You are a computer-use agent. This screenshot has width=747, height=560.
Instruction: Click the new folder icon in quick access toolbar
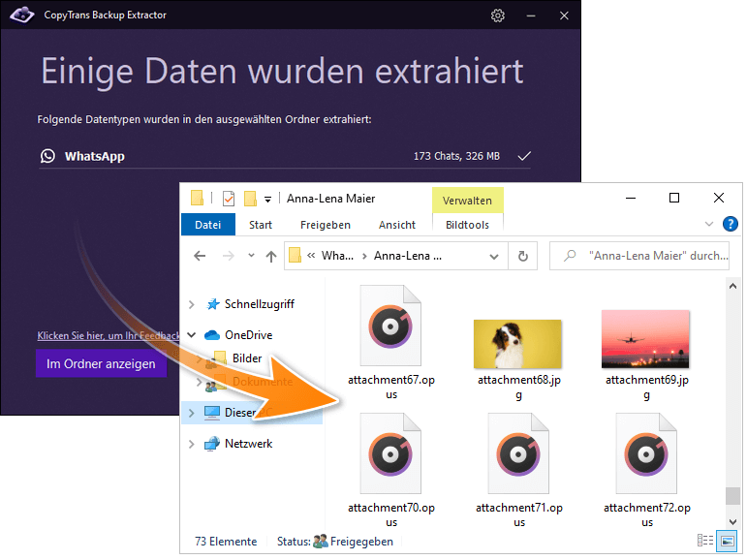click(250, 199)
